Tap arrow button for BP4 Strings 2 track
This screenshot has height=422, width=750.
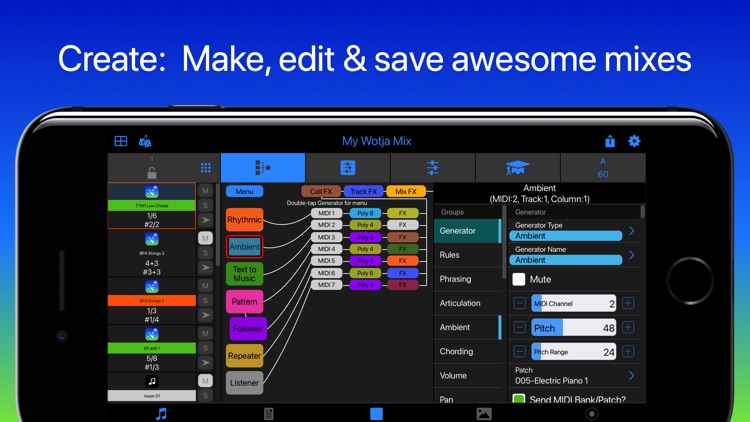[205, 315]
